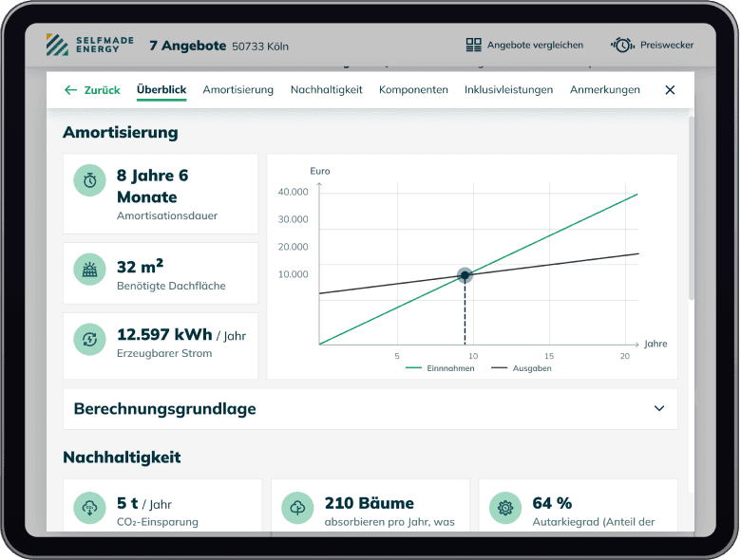Viewport: 741px width, 560px height.
Task: Click the break-even point marker on chart
Action: [465, 275]
